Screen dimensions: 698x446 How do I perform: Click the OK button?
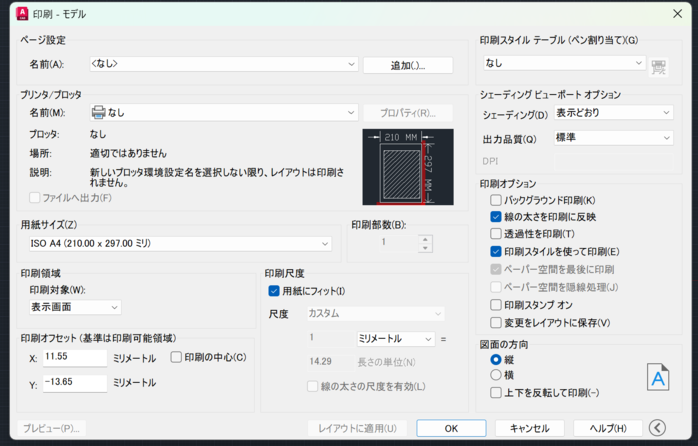tap(451, 428)
